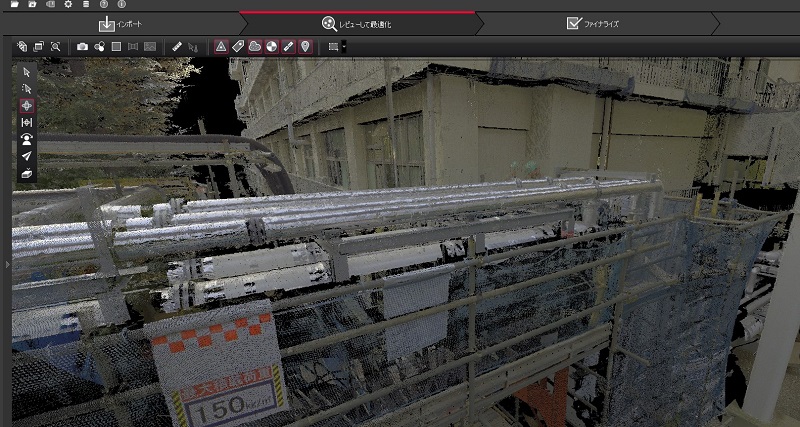
Task: Select the measure ruler tool
Action: tap(176, 47)
